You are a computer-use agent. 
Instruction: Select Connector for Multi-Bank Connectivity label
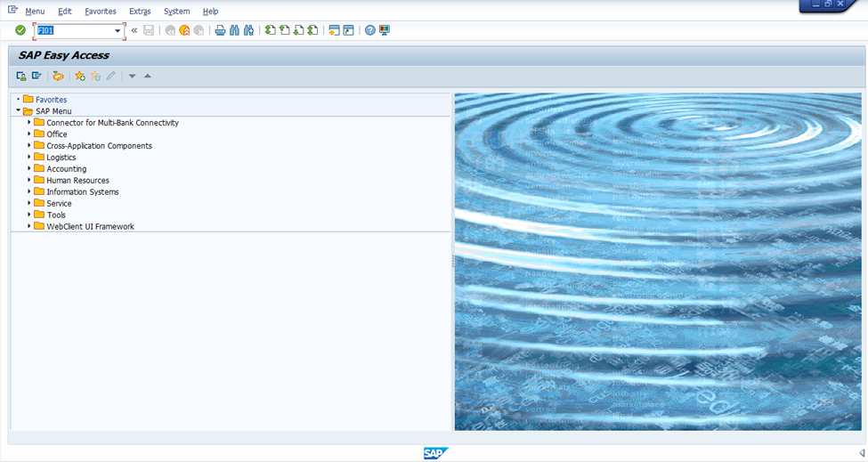112,123
